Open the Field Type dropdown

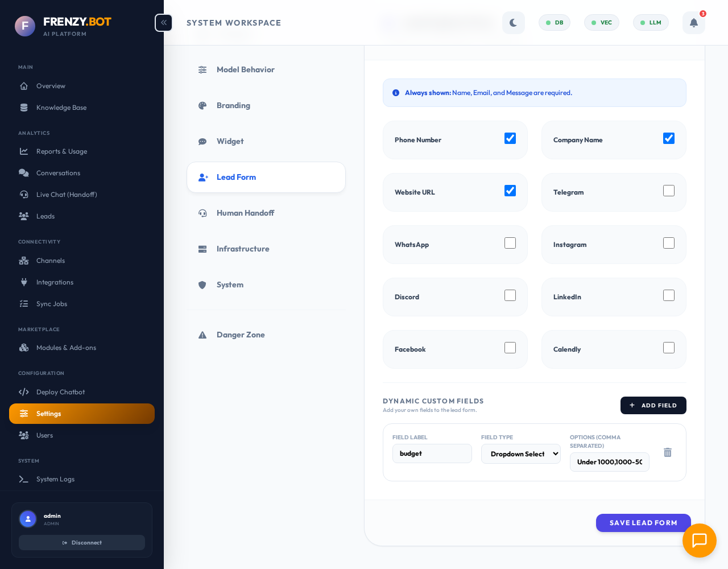(521, 453)
